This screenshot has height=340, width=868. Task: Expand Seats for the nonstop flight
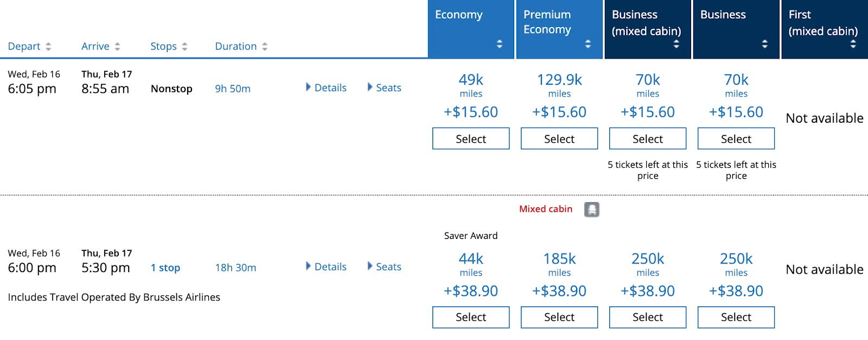point(384,87)
